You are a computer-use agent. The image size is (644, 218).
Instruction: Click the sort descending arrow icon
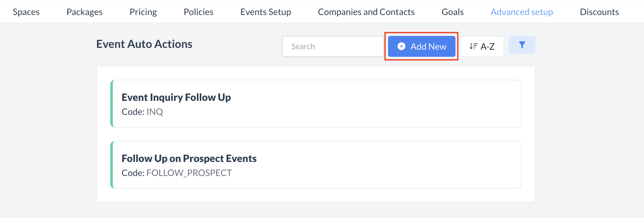coord(473,46)
